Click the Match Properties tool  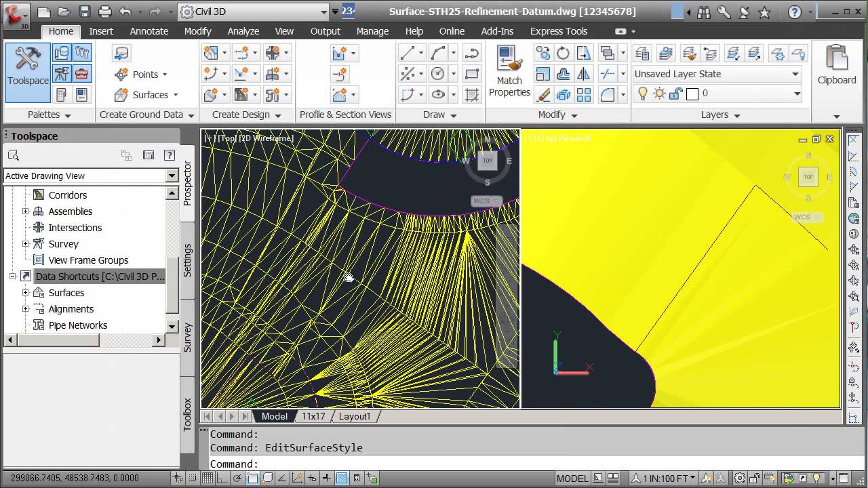click(509, 73)
